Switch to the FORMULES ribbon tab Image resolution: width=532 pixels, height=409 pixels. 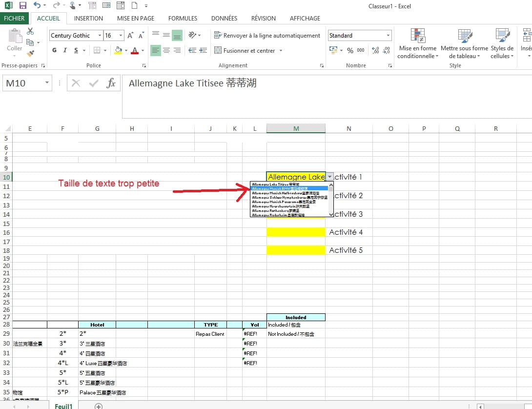pyautogui.click(x=183, y=19)
